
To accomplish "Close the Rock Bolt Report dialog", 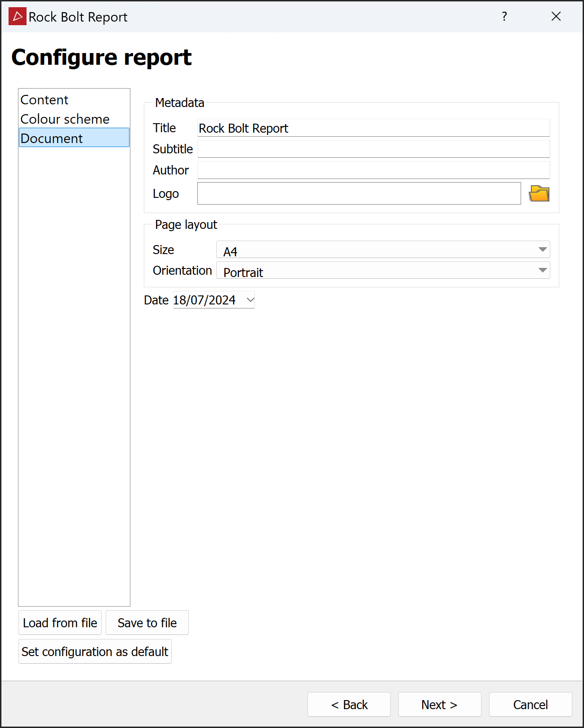I will [556, 17].
